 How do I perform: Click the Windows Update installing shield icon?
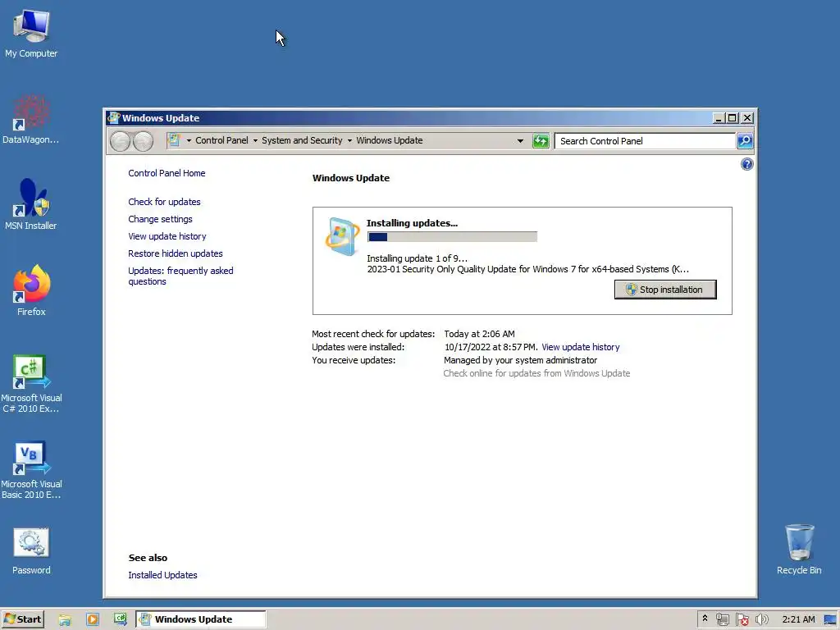click(342, 236)
